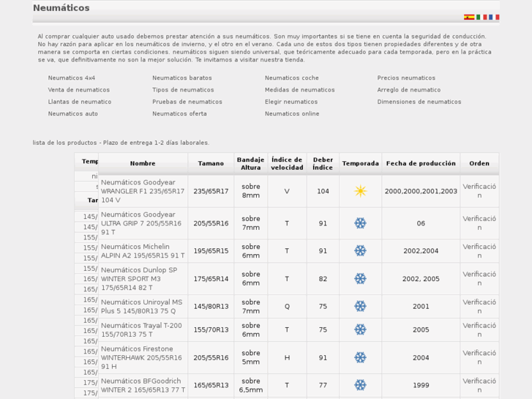The height and width of the screenshot is (399, 532).
Task: Click snowflake icon in Firestone Winterhawk row
Action: click(360, 357)
